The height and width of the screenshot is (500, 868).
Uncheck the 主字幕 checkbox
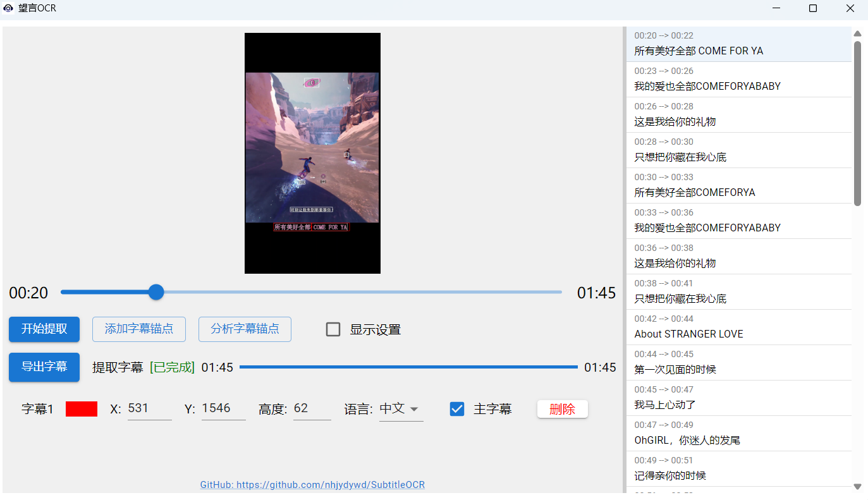[x=457, y=409]
